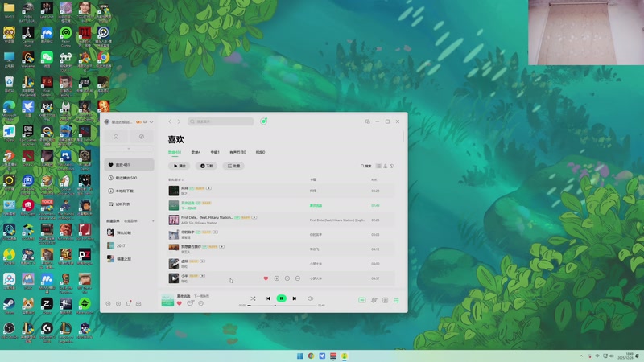The image size is (644, 362).
Task: Open the music hall home icon
Action: 116,137
